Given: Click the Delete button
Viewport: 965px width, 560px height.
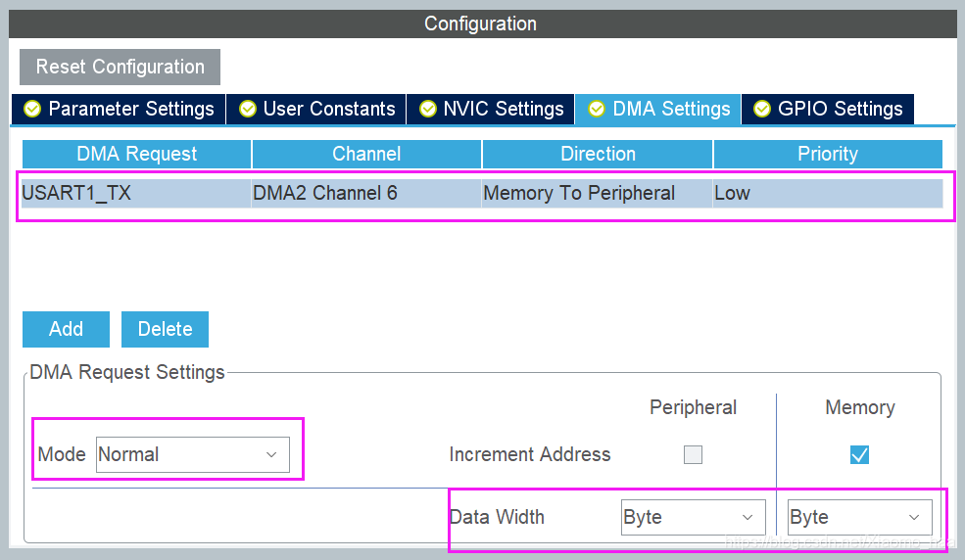Looking at the screenshot, I should [165, 330].
